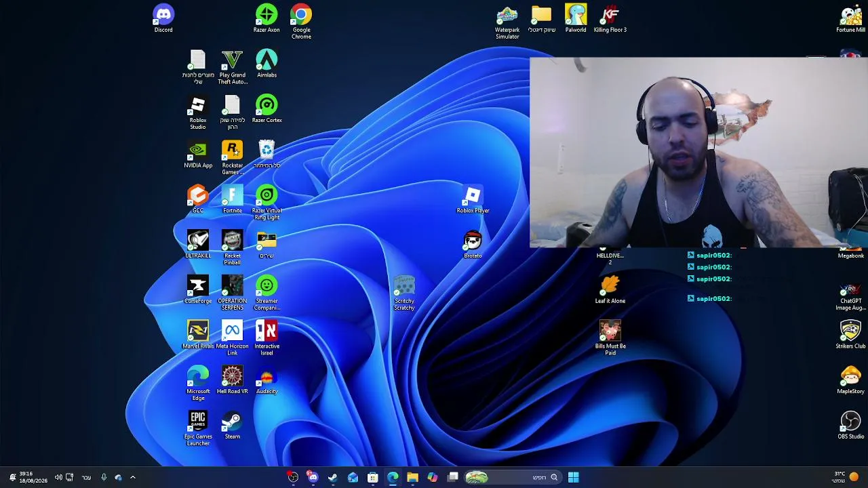This screenshot has height=488, width=868.
Task: Open Task View from the taskbar
Action: (x=453, y=477)
